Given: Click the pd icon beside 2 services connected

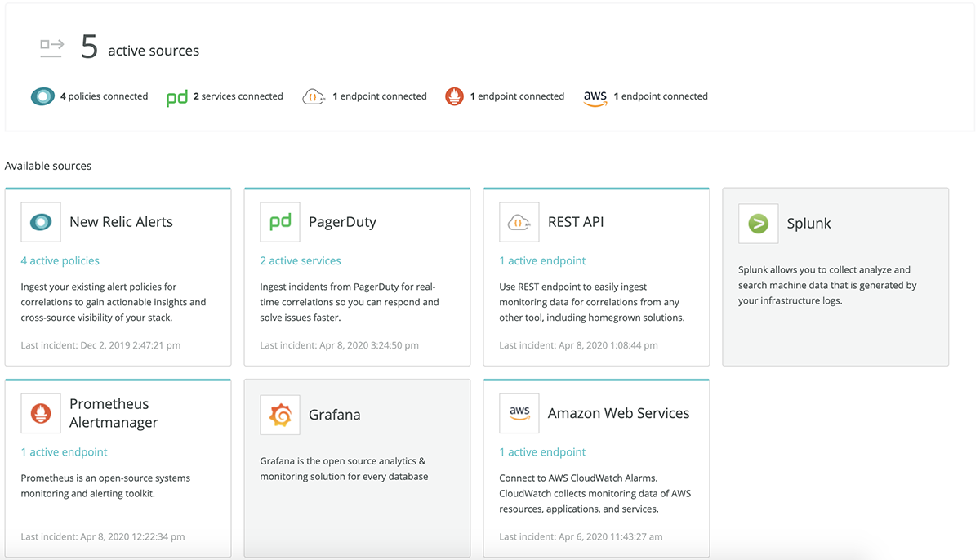Looking at the screenshot, I should click(x=177, y=98).
